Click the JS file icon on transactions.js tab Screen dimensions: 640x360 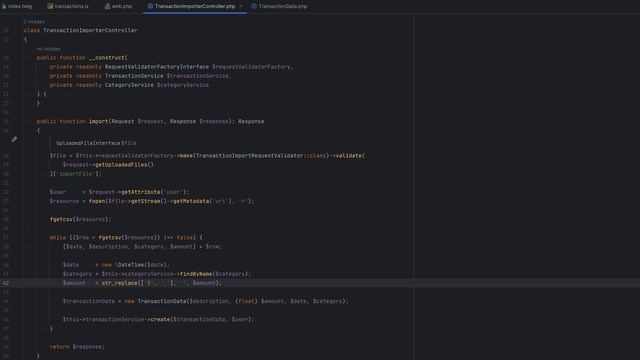50,6
